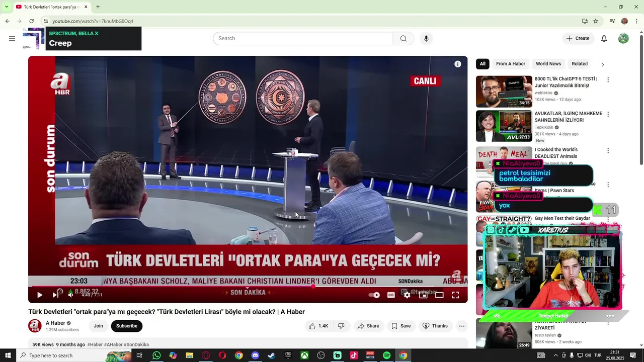The image size is (644, 362).
Task: Open Chrome three-dot menu
Action: (636, 21)
